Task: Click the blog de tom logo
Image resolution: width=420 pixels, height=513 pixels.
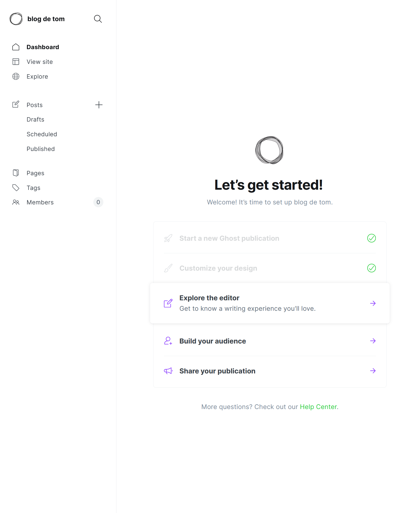Action: coord(16,19)
